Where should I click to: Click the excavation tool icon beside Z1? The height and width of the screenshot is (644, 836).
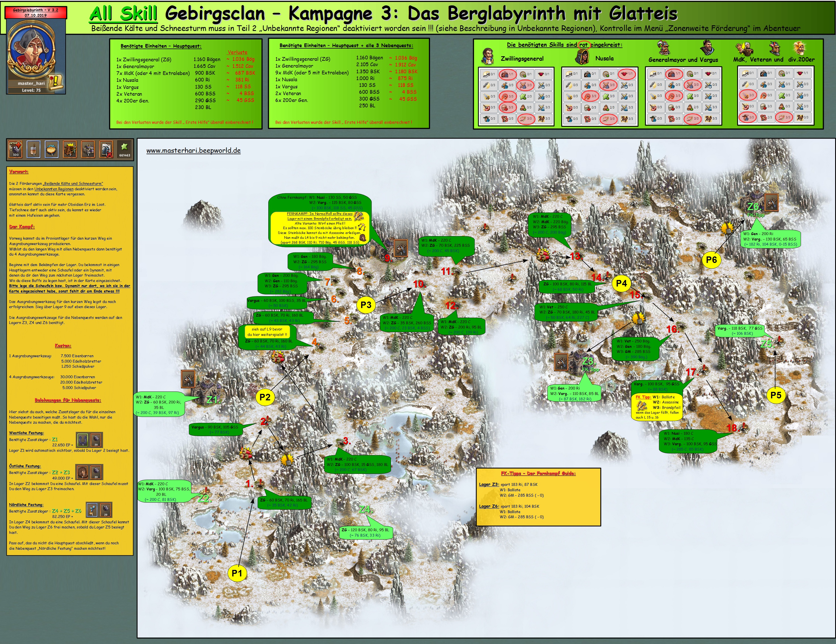(188, 379)
